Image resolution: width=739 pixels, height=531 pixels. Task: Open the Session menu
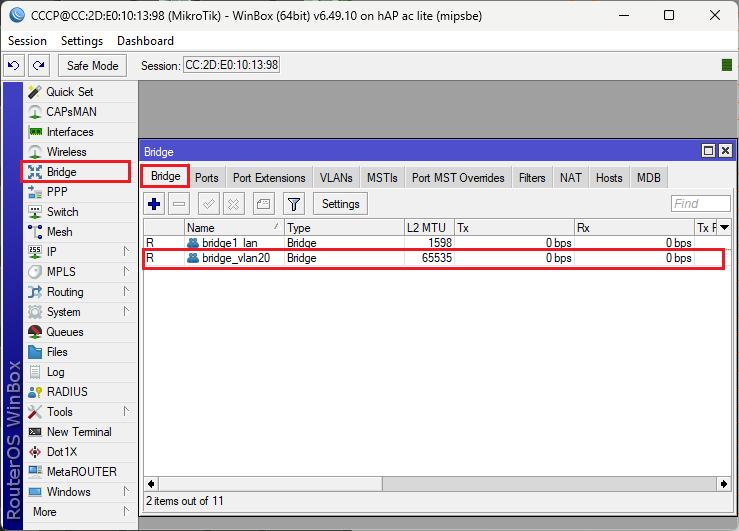click(27, 41)
